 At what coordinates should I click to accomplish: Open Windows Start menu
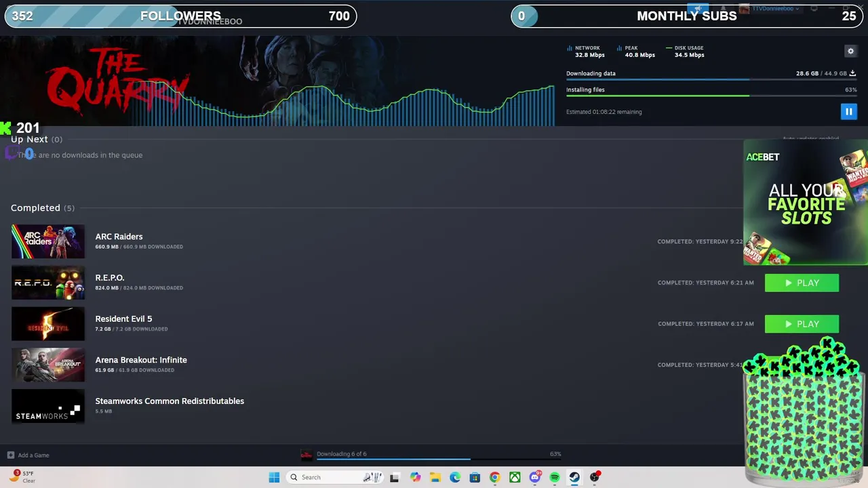pos(274,477)
